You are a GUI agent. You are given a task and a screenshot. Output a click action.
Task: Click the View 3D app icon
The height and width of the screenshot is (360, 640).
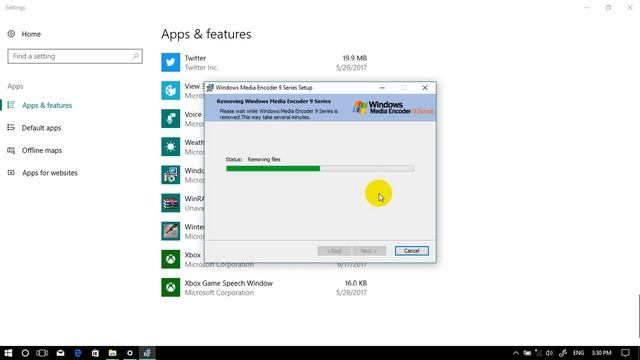(x=171, y=91)
